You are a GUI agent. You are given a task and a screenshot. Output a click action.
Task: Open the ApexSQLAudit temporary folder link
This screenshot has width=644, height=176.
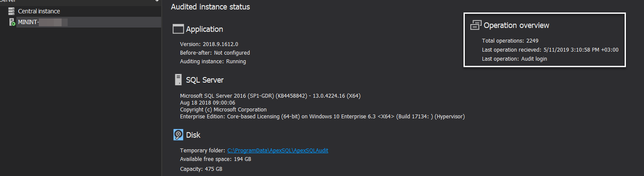[278, 150]
